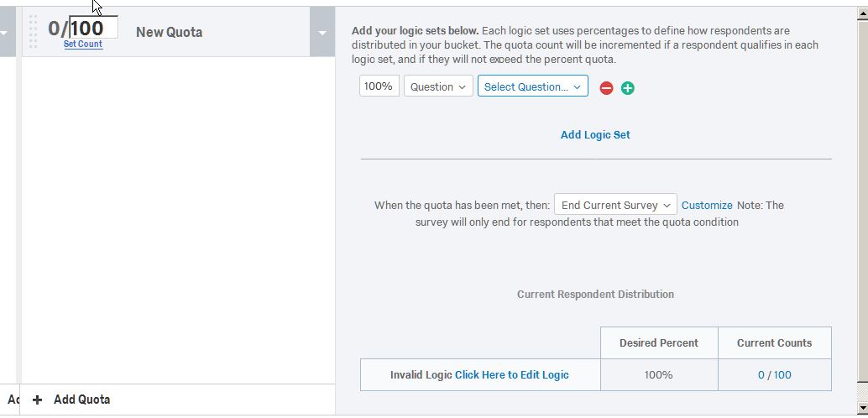Open the Question condition type dropdown
Image resolution: width=868 pixels, height=418 pixels.
click(438, 86)
